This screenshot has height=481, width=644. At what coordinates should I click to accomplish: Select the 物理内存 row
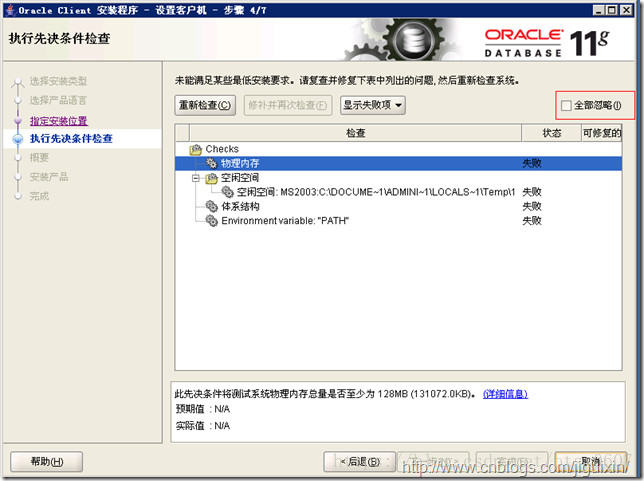[398, 163]
